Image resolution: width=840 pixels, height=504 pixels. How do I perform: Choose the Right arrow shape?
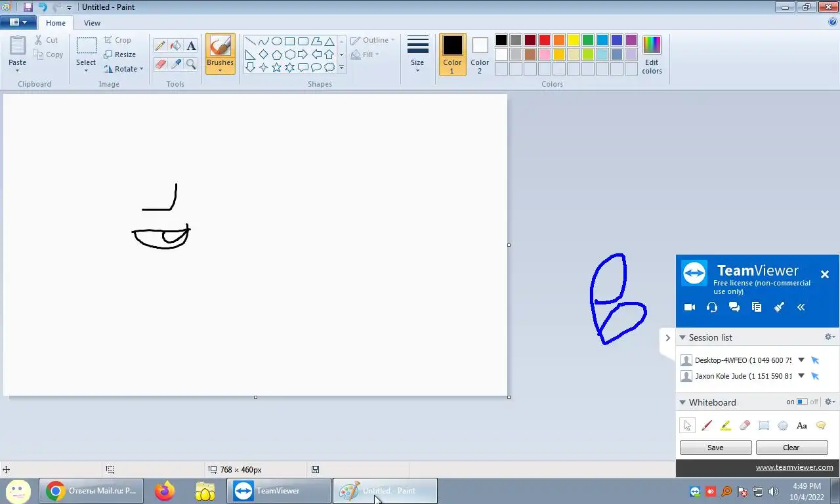303,54
